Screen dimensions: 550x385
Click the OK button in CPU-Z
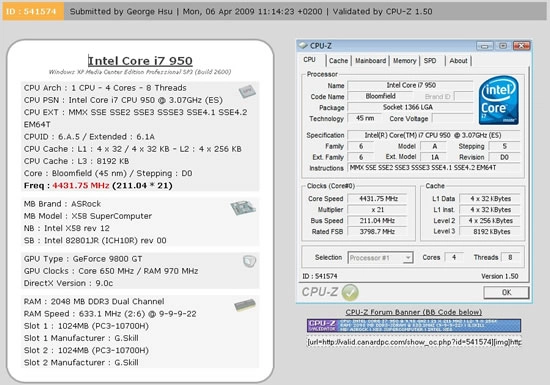click(x=506, y=292)
